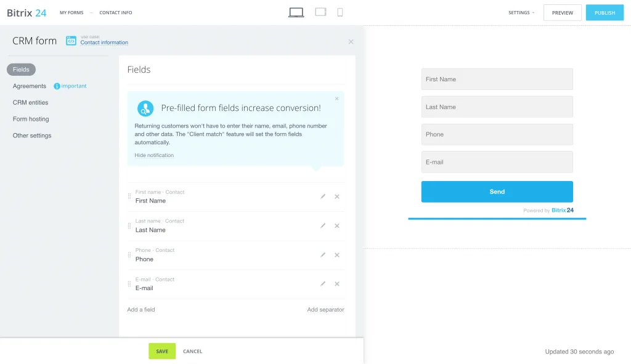Switch to mobile phone preview icon
631x364 pixels.
(340, 12)
